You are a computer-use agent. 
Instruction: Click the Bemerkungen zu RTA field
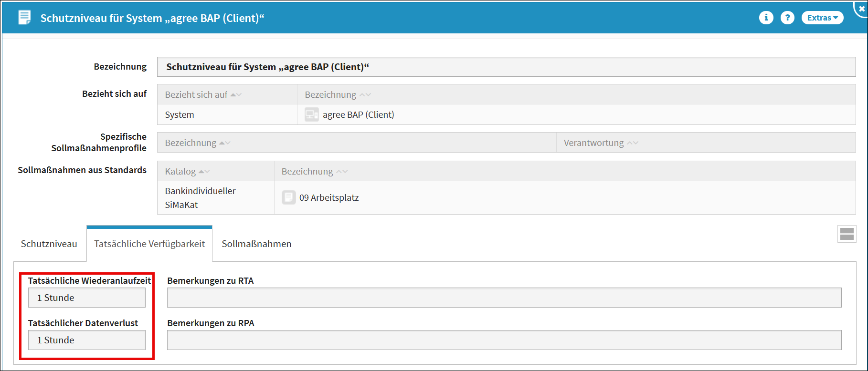tap(504, 298)
